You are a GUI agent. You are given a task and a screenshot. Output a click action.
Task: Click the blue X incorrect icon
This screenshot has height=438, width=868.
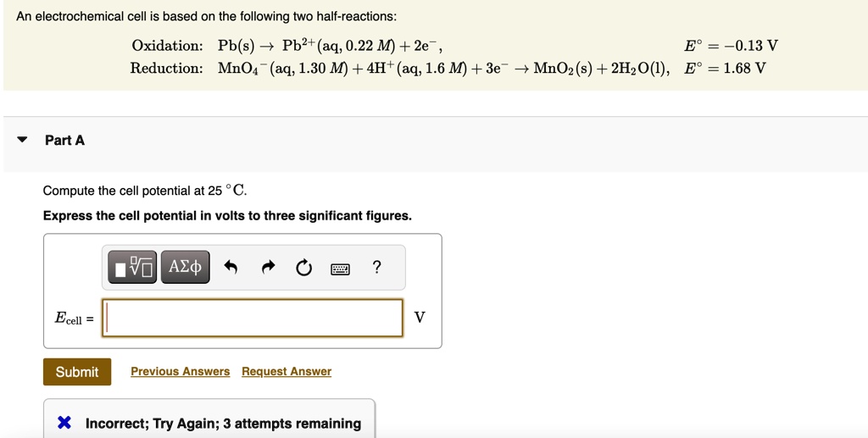pyautogui.click(x=64, y=423)
